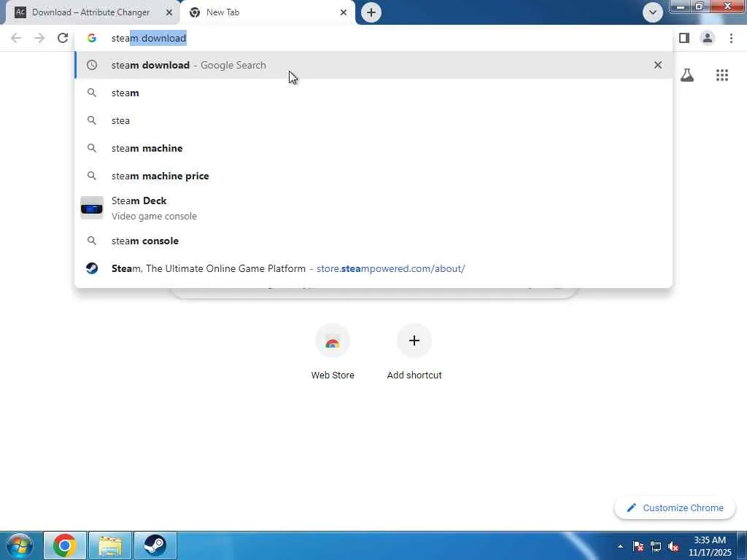Toggle the side panel icon
The image size is (747, 560).
684,38
